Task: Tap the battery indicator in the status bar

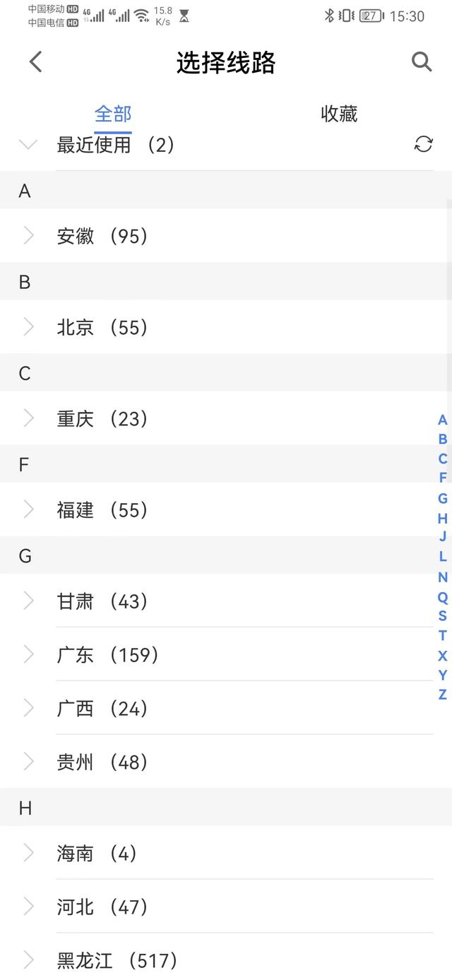Action: [x=371, y=16]
